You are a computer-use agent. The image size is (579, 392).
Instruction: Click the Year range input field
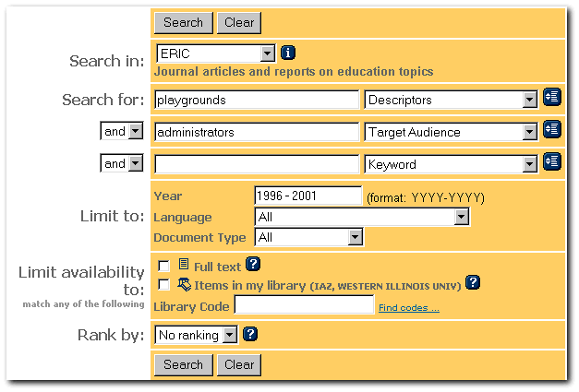(308, 196)
